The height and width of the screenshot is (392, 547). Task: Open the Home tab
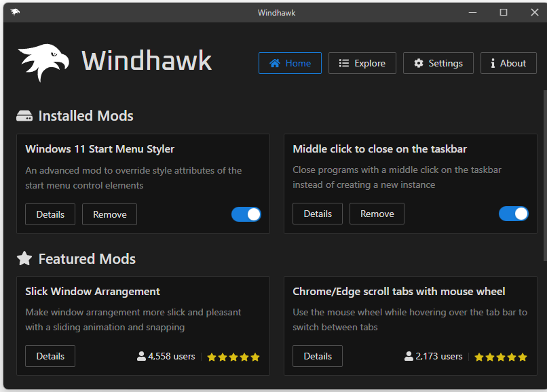pos(290,63)
